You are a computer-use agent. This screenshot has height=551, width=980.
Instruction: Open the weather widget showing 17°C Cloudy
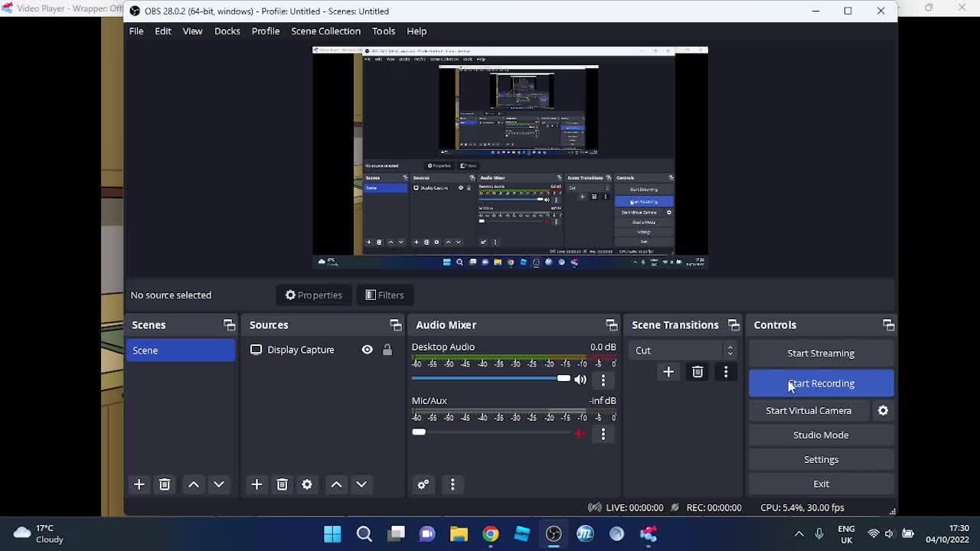point(38,534)
